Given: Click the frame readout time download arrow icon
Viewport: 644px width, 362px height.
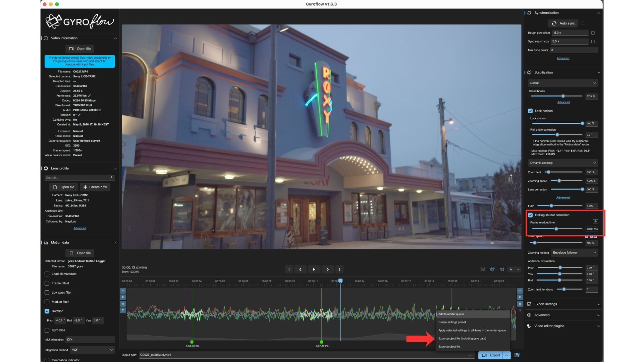Looking at the screenshot, I should click(x=595, y=221).
